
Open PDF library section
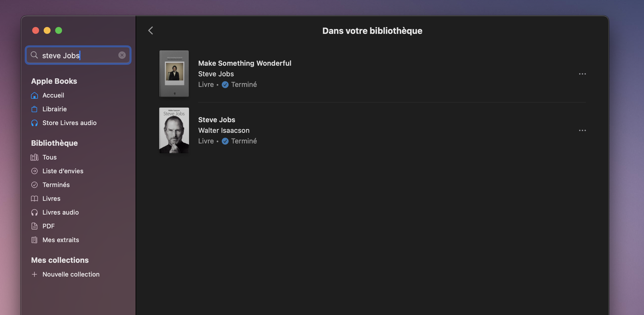click(x=48, y=226)
